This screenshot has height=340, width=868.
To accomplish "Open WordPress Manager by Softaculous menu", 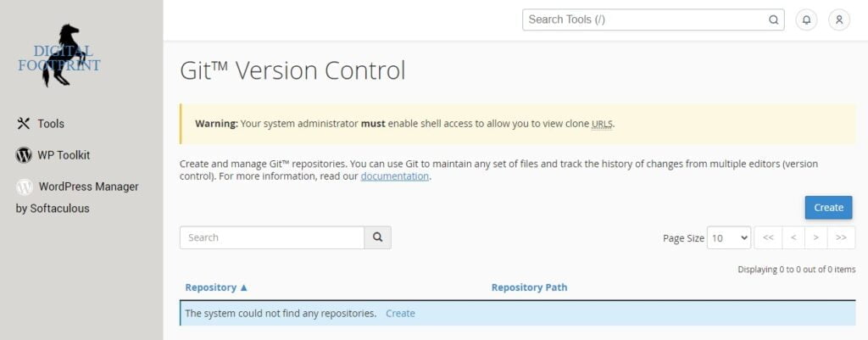I will (77, 198).
